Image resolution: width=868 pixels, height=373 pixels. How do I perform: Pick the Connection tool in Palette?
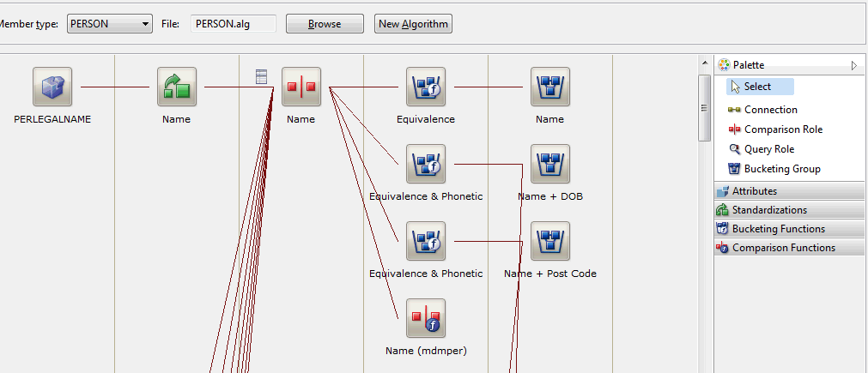[769, 110]
